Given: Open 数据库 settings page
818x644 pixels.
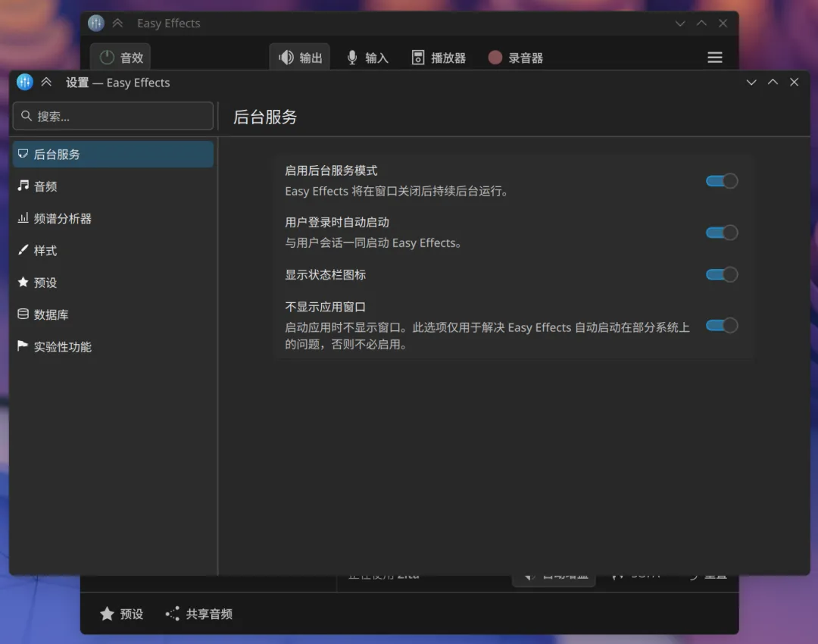Looking at the screenshot, I should pos(113,314).
